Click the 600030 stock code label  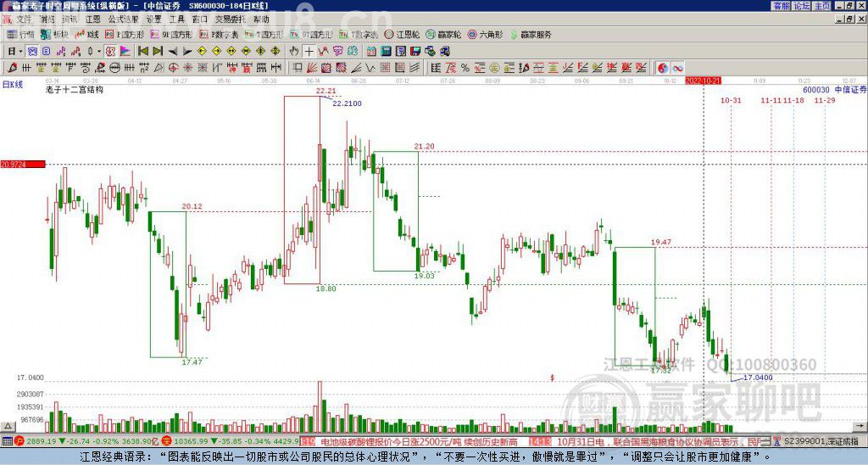point(816,90)
